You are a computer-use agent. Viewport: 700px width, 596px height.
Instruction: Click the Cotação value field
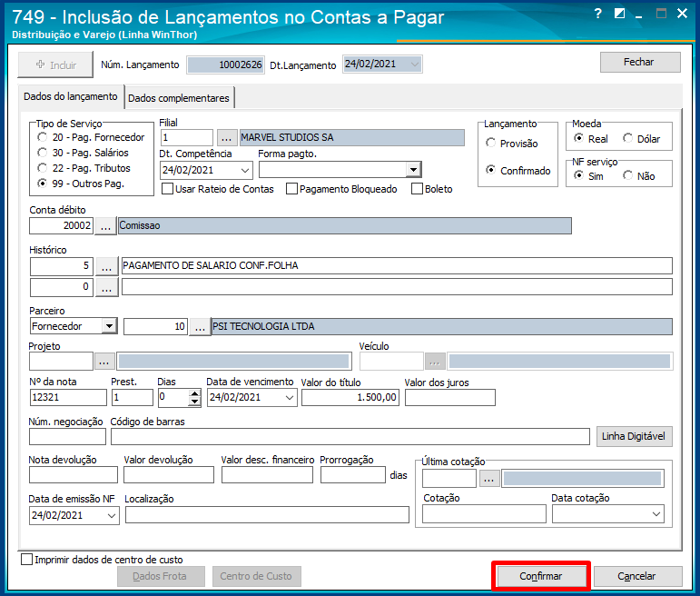coord(484,514)
